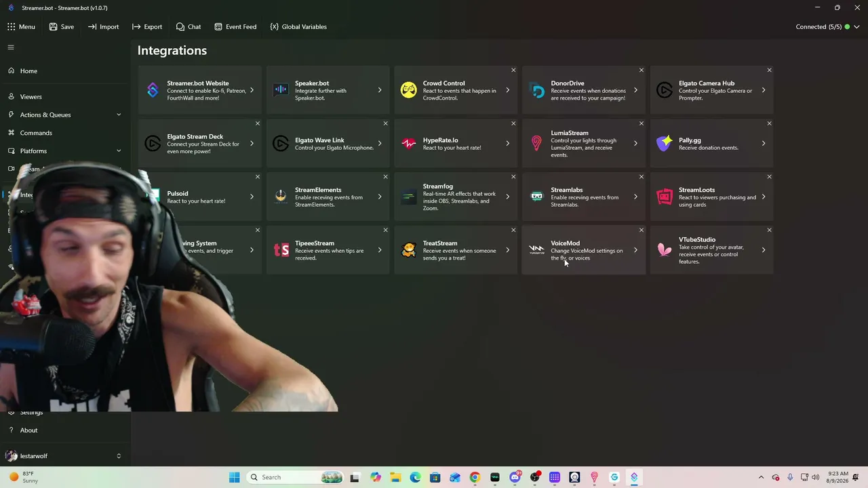The height and width of the screenshot is (488, 868).
Task: Click Save in the top toolbar
Action: 61,26
